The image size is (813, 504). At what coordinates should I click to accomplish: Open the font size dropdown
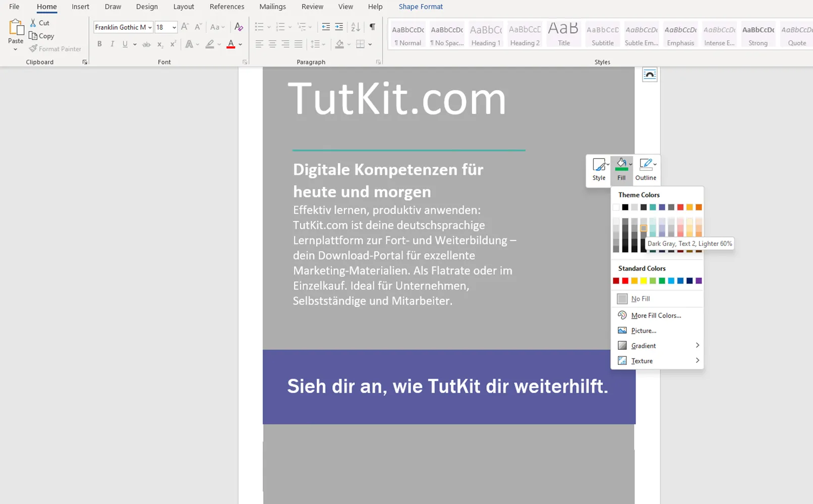174,27
